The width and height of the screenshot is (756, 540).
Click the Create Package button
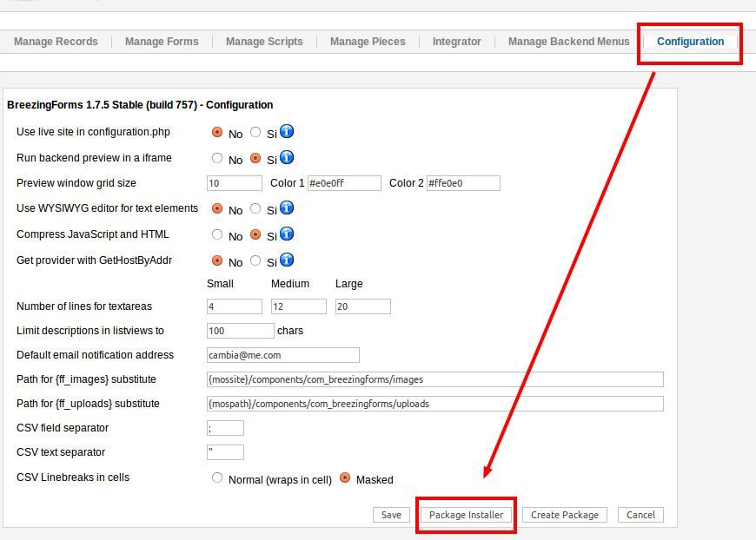(x=565, y=515)
